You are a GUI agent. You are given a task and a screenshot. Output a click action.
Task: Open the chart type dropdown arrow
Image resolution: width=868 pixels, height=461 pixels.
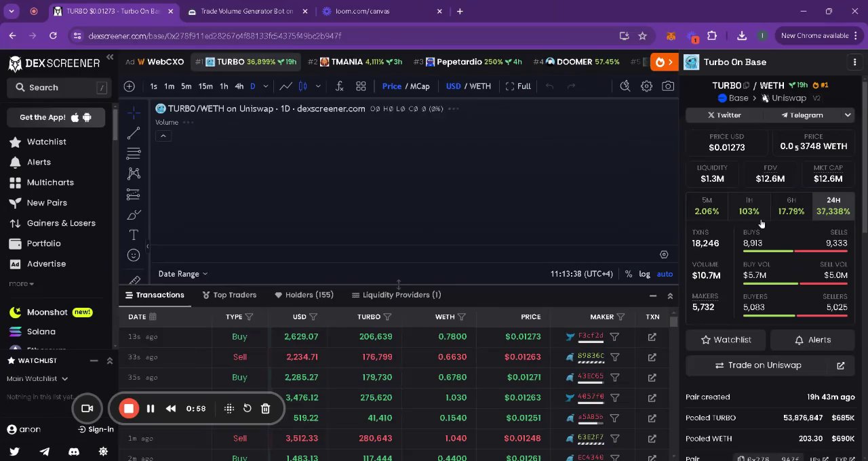(x=318, y=86)
